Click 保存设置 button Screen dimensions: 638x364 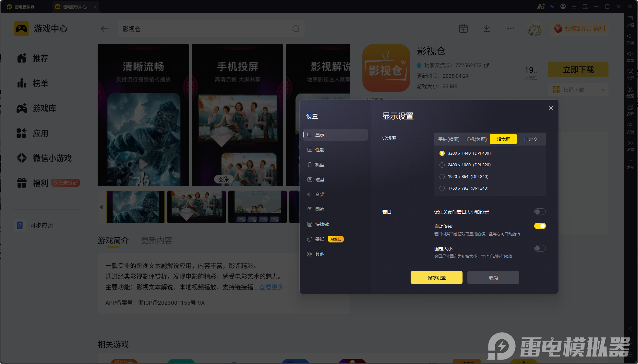point(436,277)
